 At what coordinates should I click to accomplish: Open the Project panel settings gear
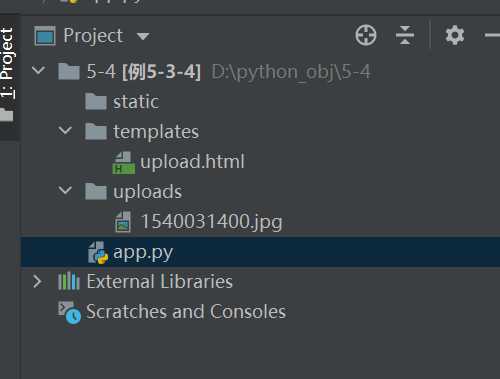tap(455, 35)
